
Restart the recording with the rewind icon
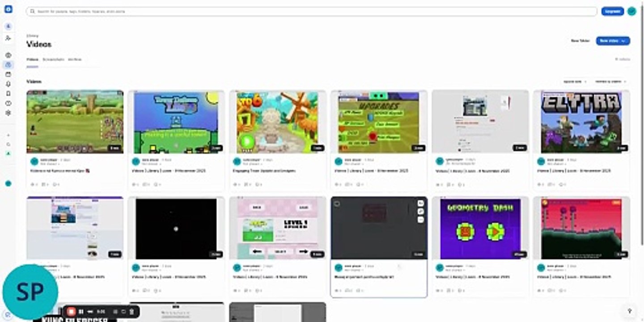tap(90, 311)
